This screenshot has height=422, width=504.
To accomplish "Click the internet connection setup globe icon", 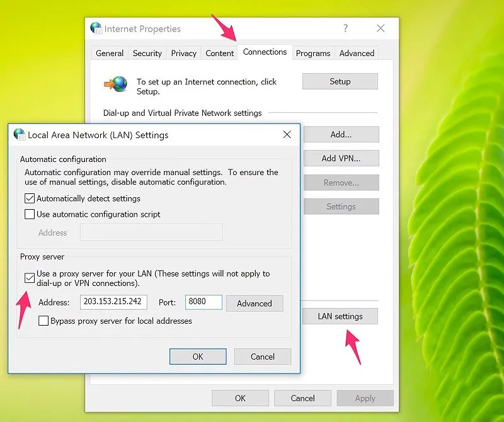I will 116,84.
